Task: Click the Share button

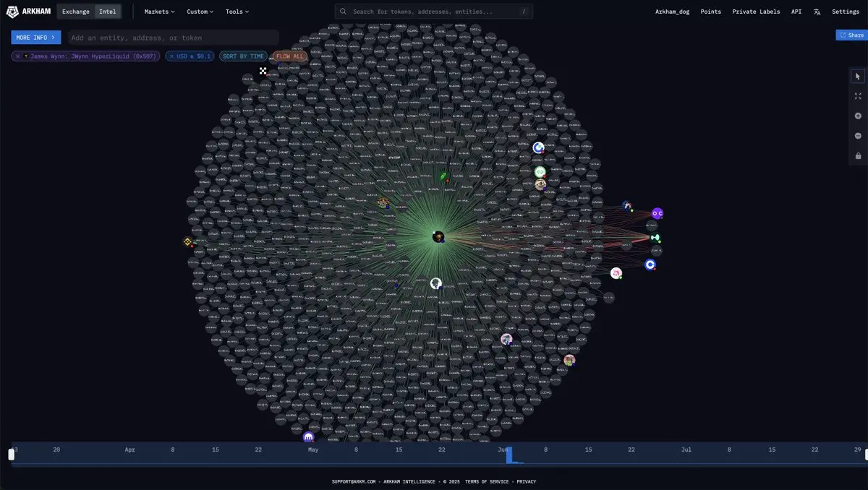Action: (x=851, y=35)
